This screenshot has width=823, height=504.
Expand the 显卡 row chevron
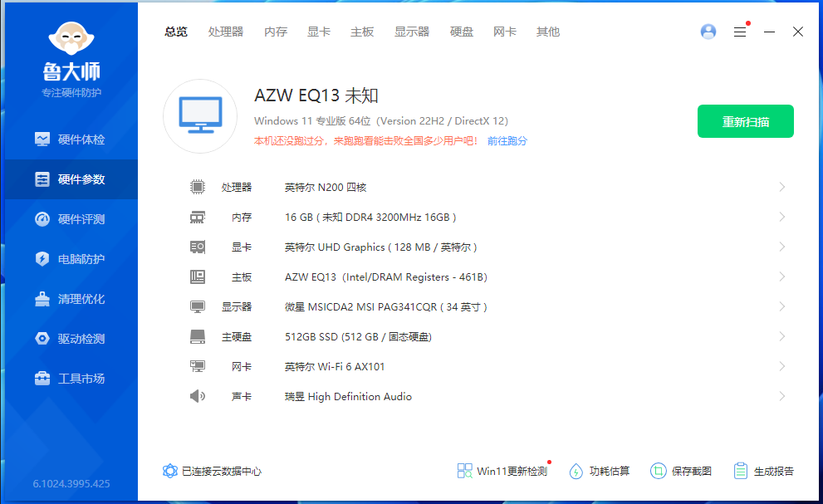(782, 247)
